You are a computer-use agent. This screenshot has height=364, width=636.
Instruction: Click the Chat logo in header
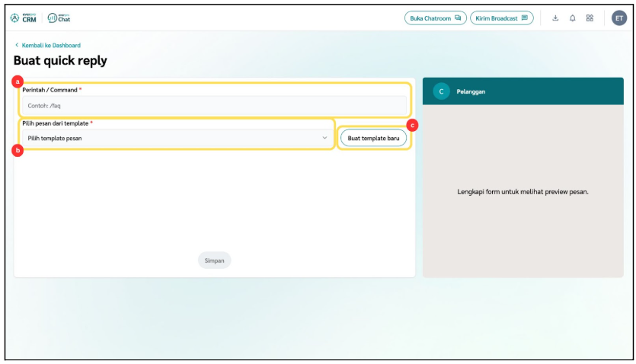click(59, 18)
